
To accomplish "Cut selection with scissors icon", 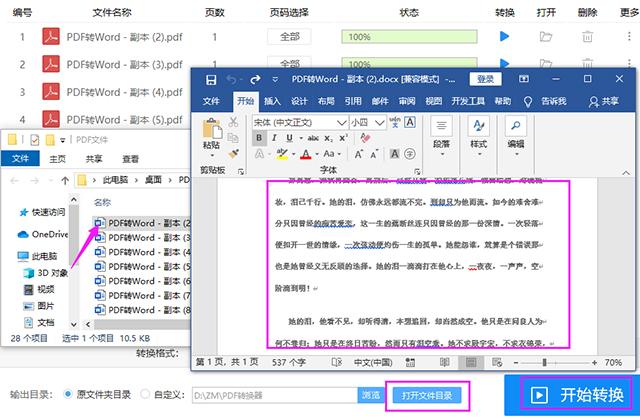I will [233, 122].
